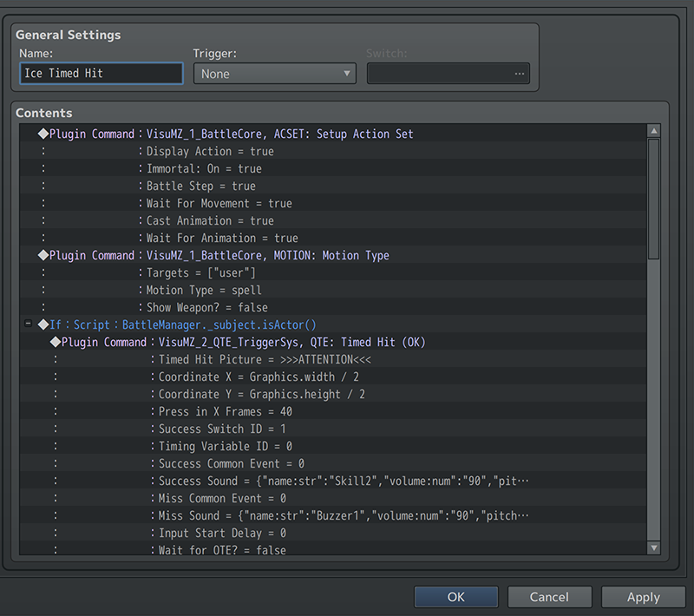Click the diamond icon before the If Script line
The width and height of the screenshot is (694, 616).
tap(43, 324)
